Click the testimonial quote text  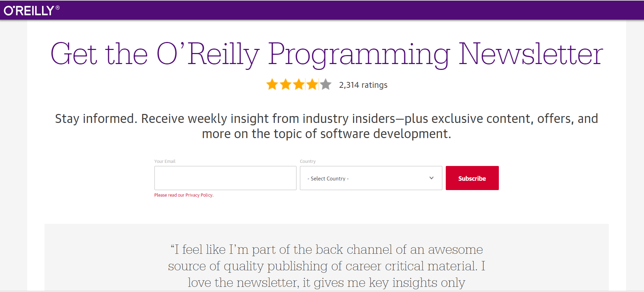pyautogui.click(x=326, y=266)
